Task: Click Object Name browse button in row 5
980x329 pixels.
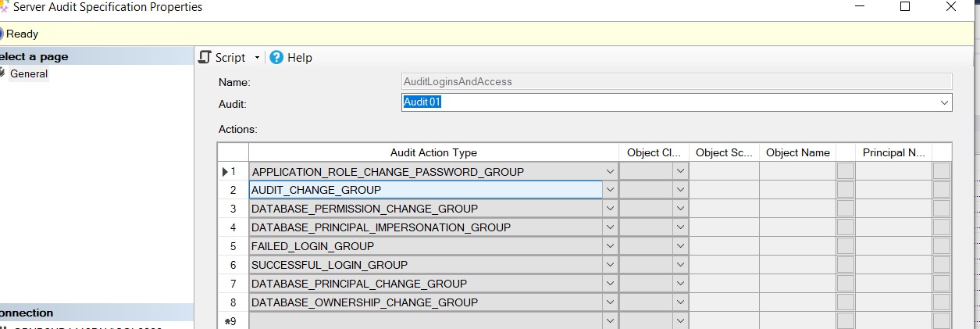Action: [845, 246]
